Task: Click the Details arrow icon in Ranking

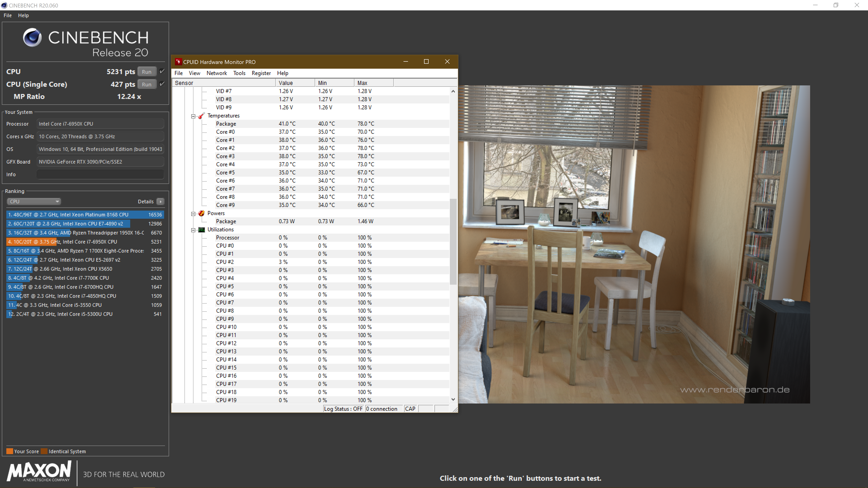Action: tap(160, 201)
